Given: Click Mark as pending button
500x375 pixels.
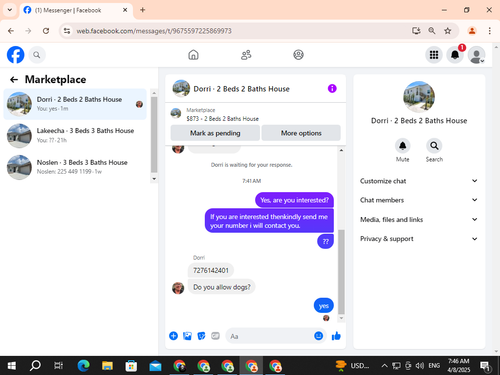Looking at the screenshot, I should click(x=215, y=133).
